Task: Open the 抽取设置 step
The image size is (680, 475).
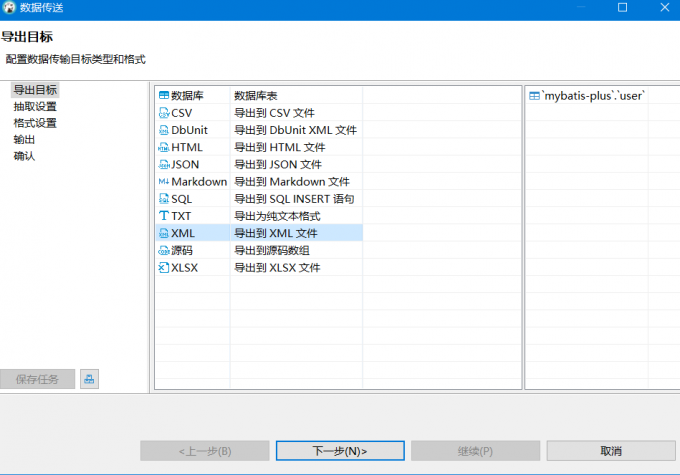Action: (35, 107)
